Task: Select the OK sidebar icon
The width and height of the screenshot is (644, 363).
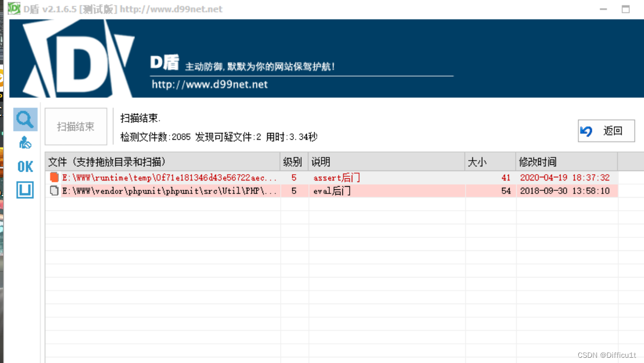Action: pyautogui.click(x=25, y=166)
